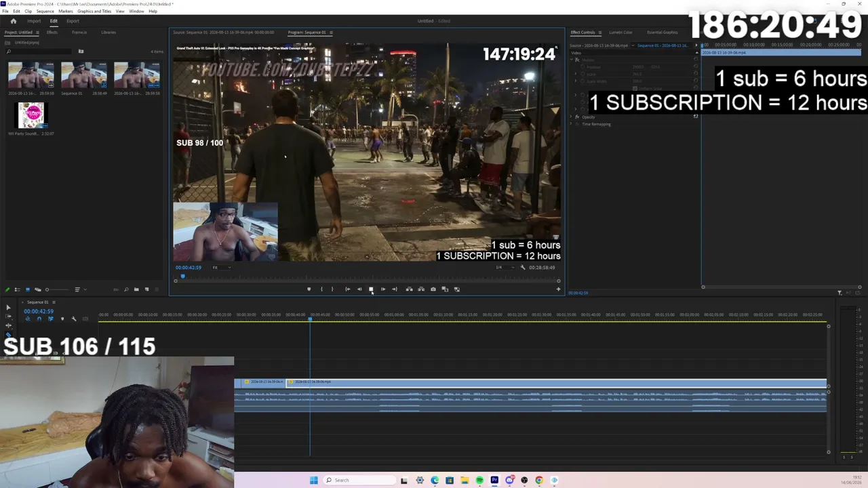
Task: Click the Timeline playhead on the ruler
Action: [x=311, y=319]
